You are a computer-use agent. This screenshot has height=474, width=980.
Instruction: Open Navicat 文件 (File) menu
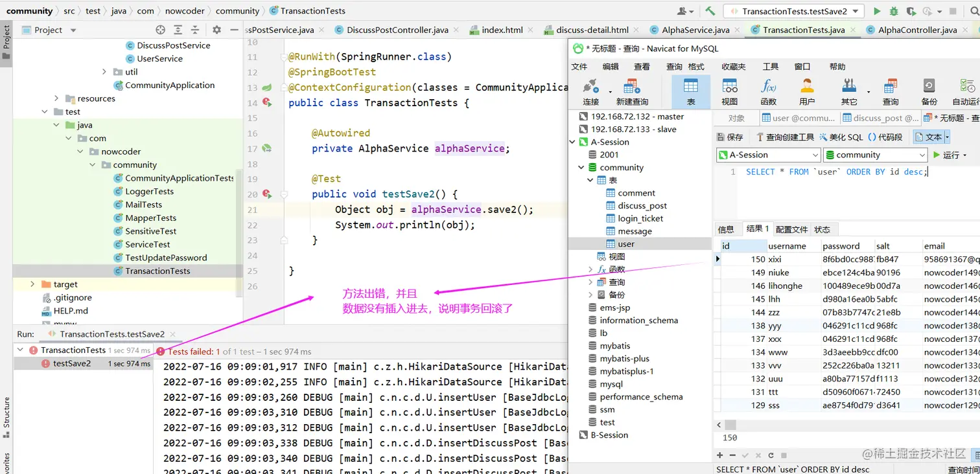tap(579, 67)
